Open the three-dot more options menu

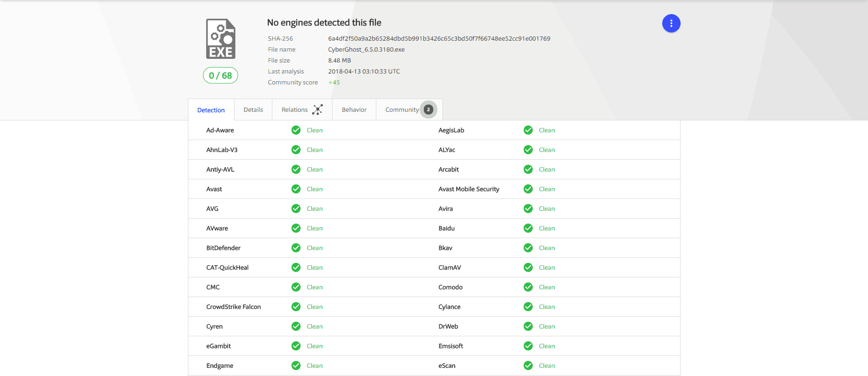(x=671, y=23)
